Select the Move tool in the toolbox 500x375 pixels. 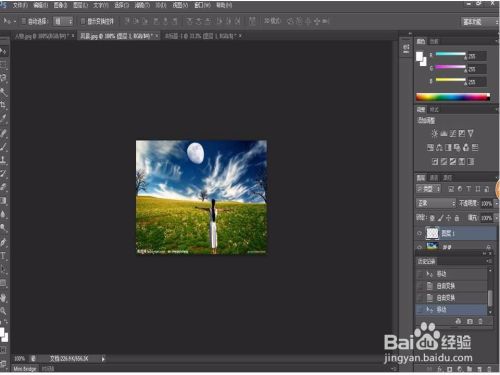click(x=3, y=51)
